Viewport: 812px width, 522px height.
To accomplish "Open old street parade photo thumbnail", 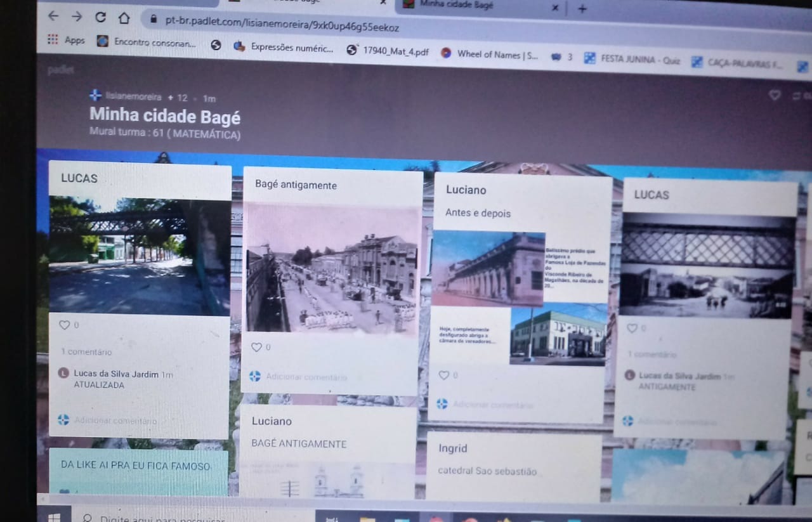I will (x=332, y=268).
